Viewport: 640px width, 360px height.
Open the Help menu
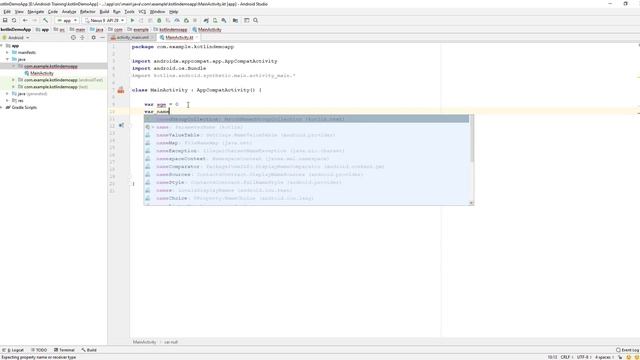(173, 12)
